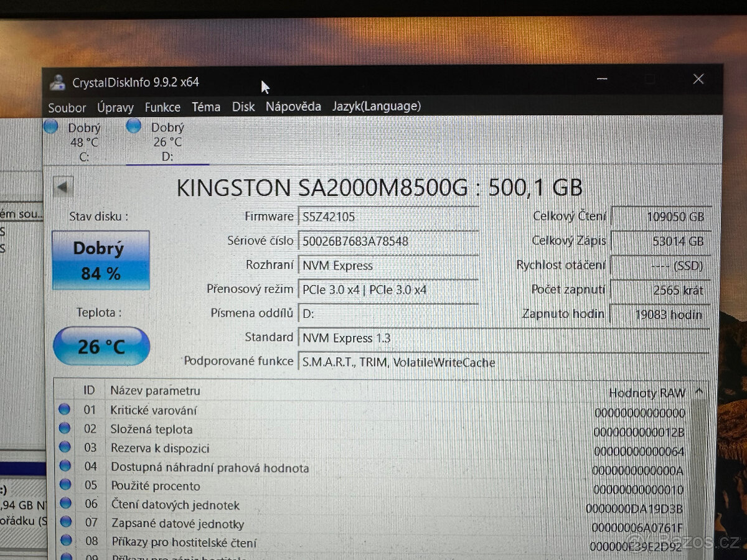The height and width of the screenshot is (560, 747).
Task: Click the Dobrý 84 % health status button
Action: coord(101,260)
